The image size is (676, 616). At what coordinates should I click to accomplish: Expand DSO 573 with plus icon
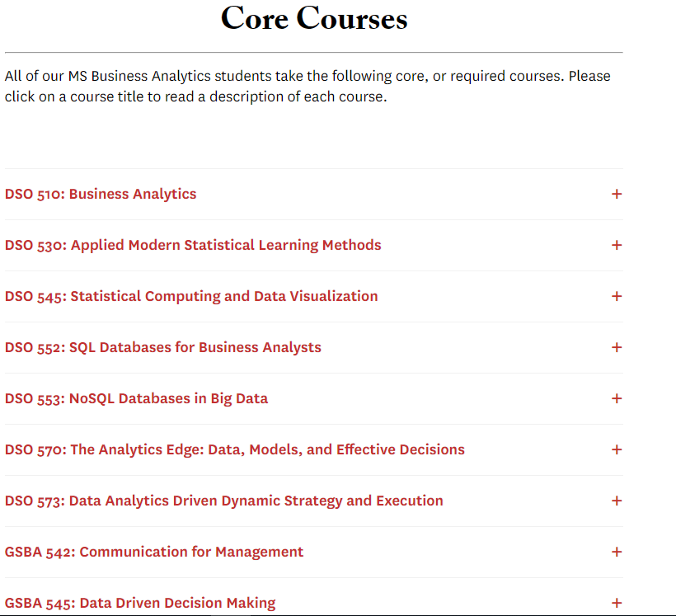point(617,501)
